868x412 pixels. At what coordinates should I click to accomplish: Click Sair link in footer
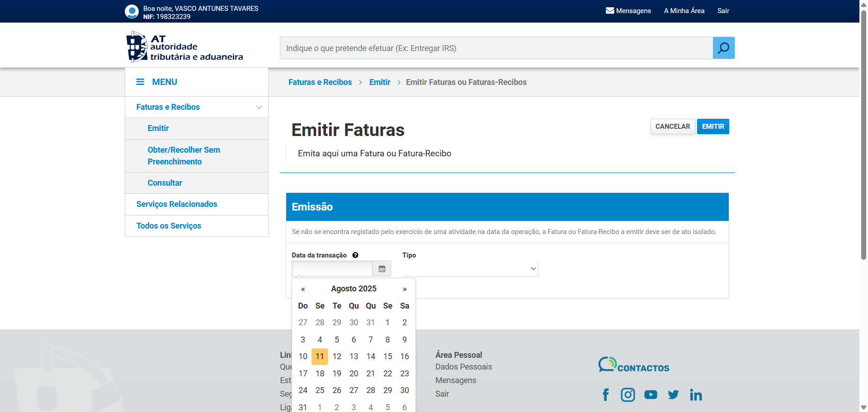[x=442, y=394]
